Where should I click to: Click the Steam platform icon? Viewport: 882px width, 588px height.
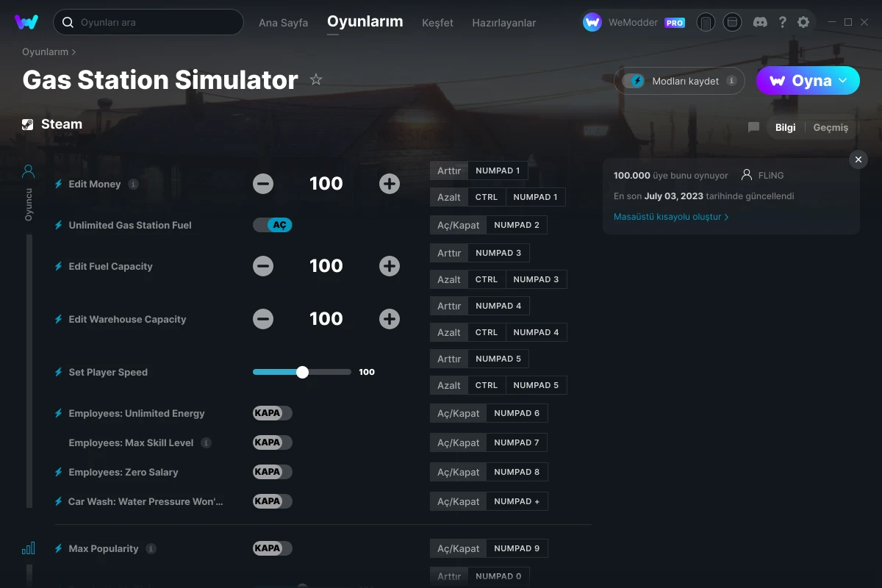pos(28,124)
